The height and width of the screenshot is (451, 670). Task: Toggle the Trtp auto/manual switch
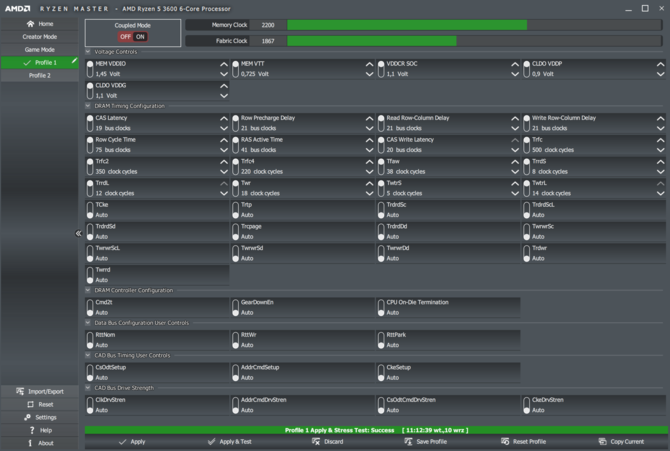(235, 210)
